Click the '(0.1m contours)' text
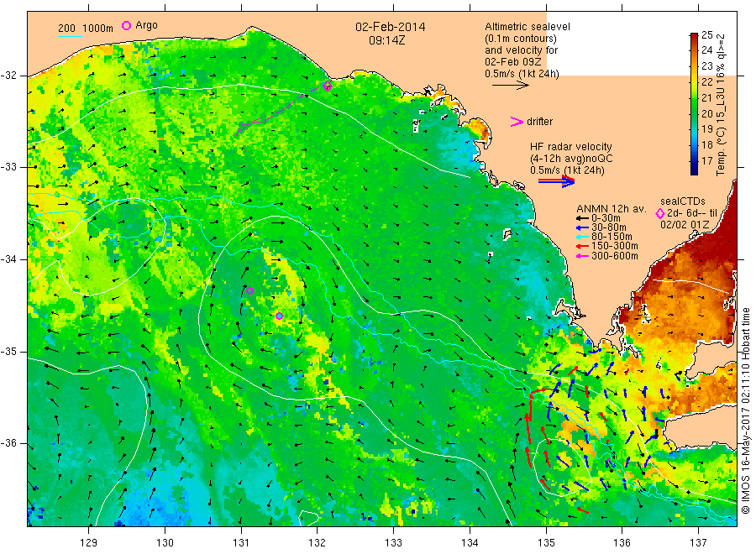This screenshot has width=756, height=554. (x=521, y=39)
